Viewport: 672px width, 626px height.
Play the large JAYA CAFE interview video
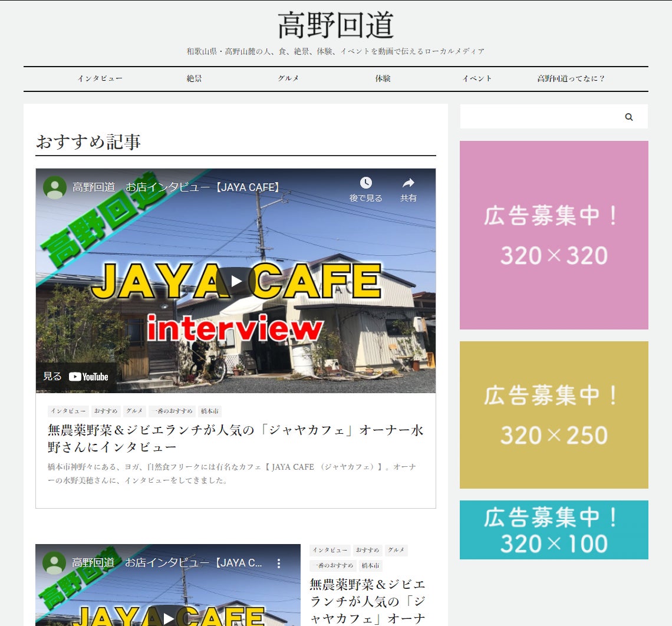236,281
